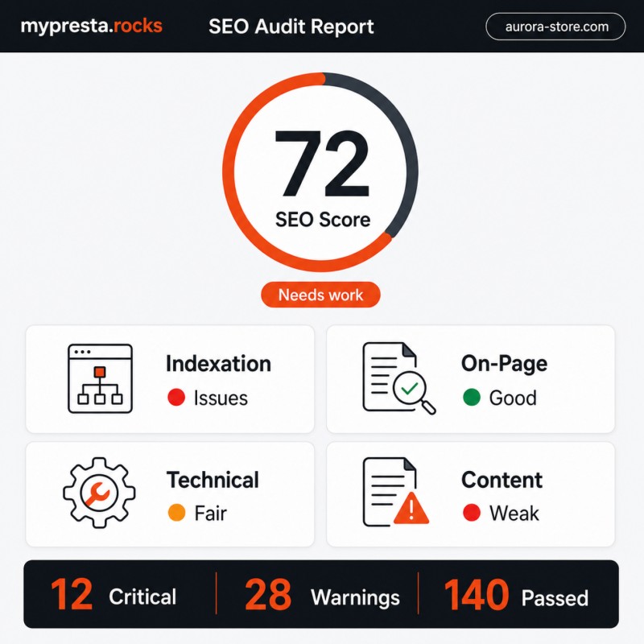Image resolution: width=644 pixels, height=644 pixels.
Task: Open the Indexation sitemap icon
Action: click(x=100, y=378)
